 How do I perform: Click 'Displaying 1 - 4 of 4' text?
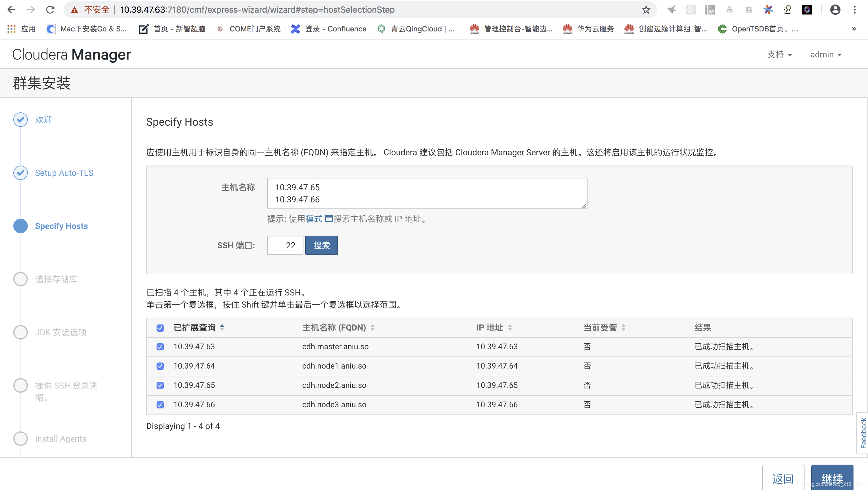coord(183,426)
